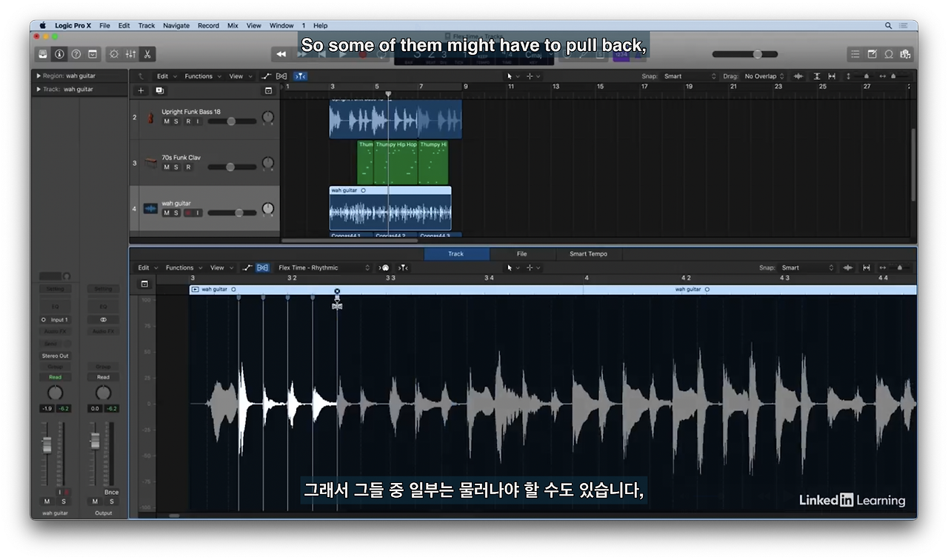
Task: Toggle Show Flex in tracks area
Action: 281,76
